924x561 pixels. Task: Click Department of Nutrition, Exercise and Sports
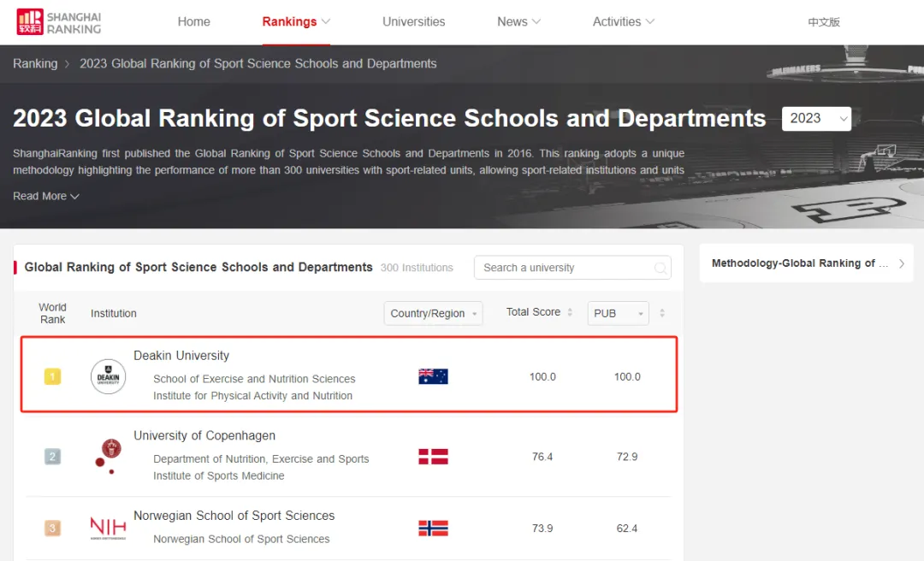tap(261, 459)
